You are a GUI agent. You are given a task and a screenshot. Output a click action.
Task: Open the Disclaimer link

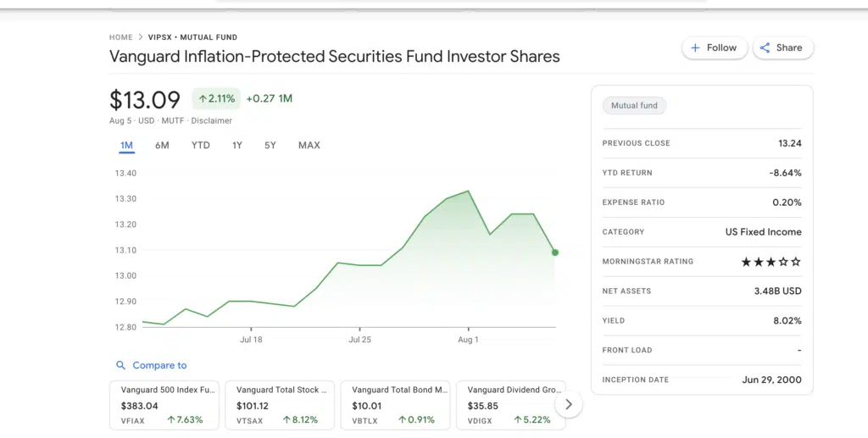coord(211,121)
